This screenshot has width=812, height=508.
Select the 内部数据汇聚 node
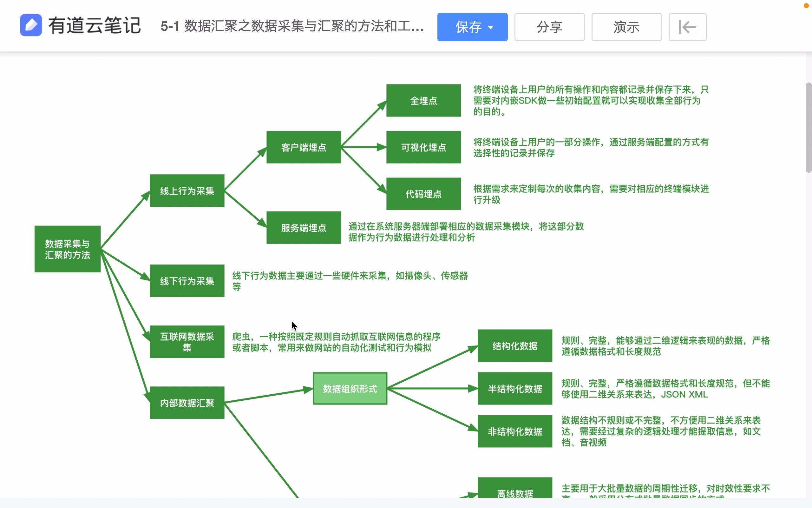tap(187, 403)
